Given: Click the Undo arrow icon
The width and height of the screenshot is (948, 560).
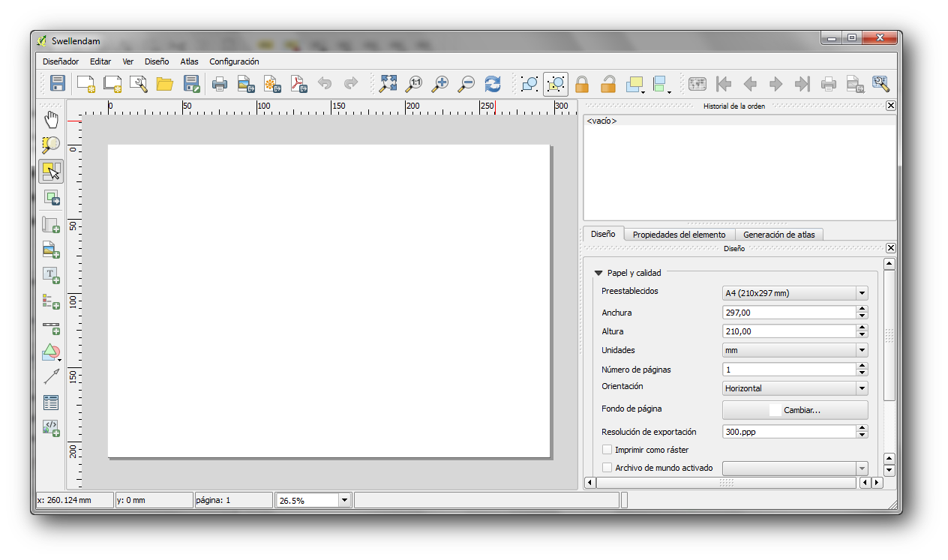Looking at the screenshot, I should coord(325,83).
